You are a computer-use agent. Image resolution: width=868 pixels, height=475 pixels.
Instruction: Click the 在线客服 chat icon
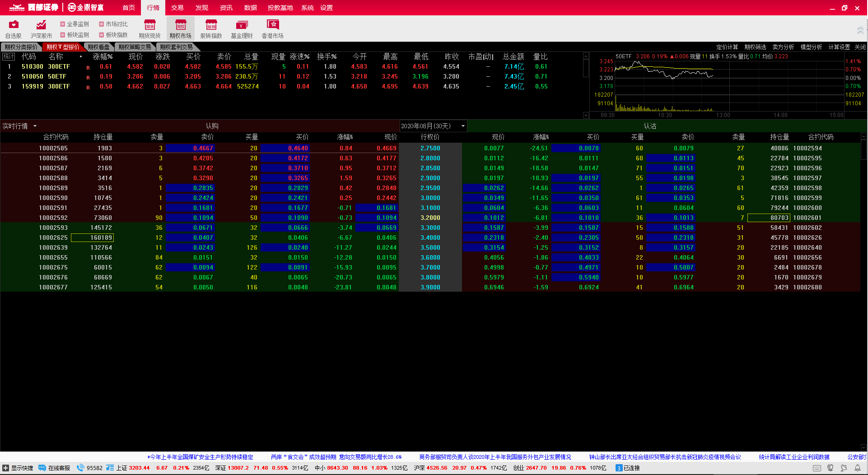42,468
